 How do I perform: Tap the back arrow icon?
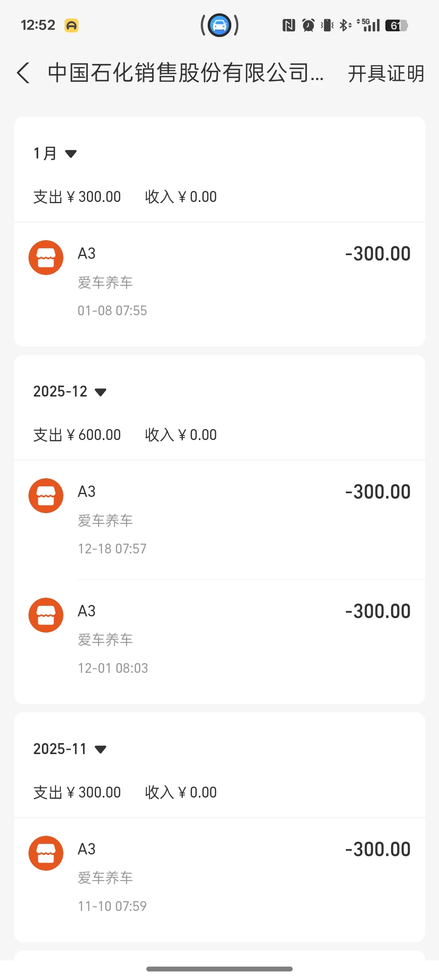tap(24, 73)
